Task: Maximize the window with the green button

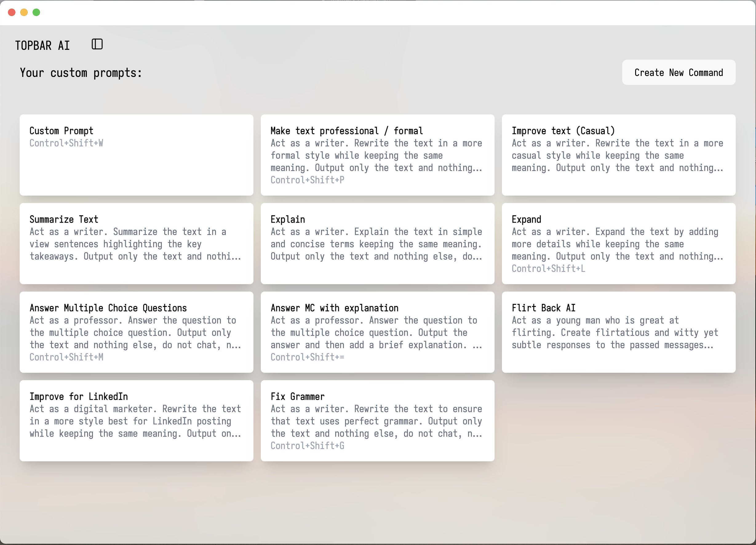Action: tap(36, 12)
